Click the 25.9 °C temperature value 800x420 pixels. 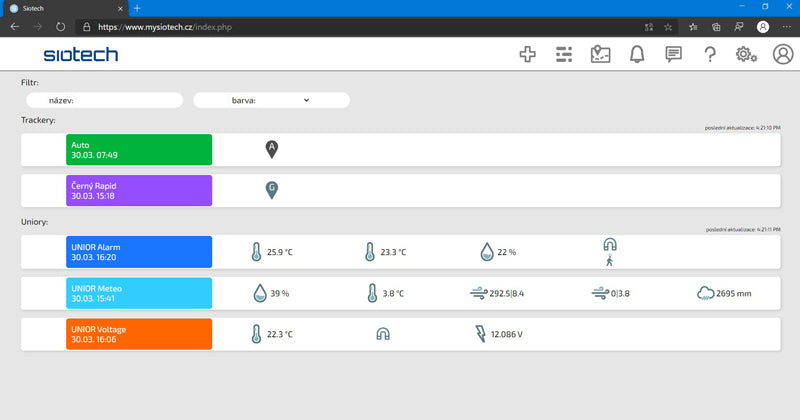[280, 252]
